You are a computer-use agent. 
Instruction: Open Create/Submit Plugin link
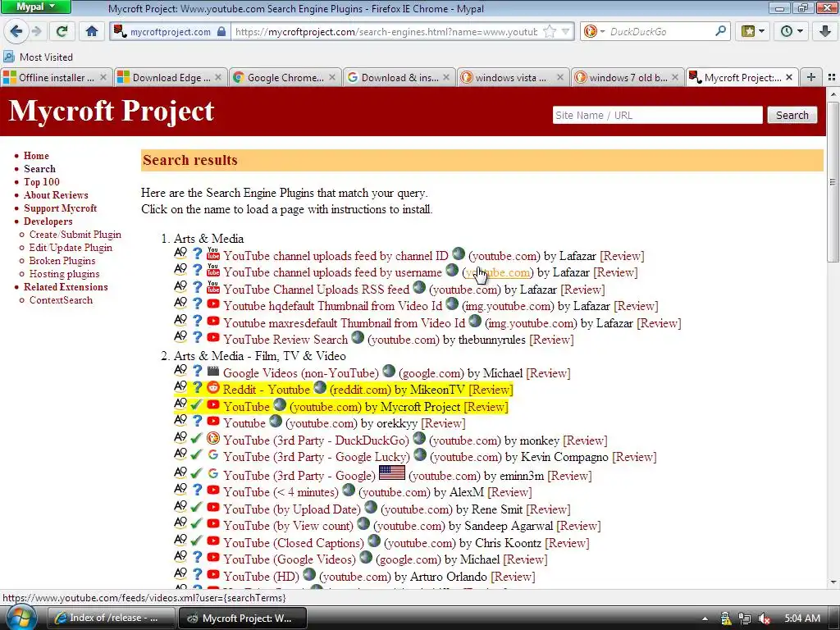[75, 235]
